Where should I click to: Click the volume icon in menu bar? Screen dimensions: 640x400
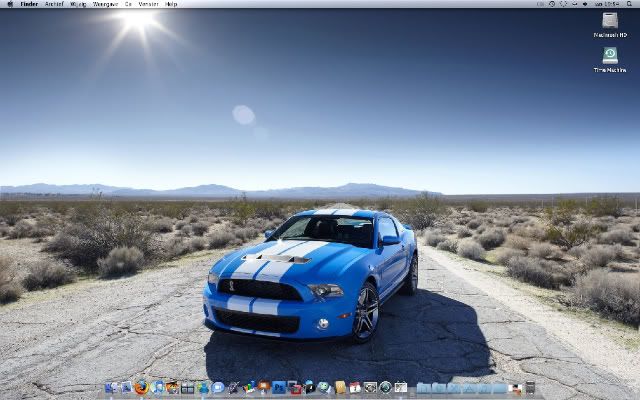[x=585, y=4]
